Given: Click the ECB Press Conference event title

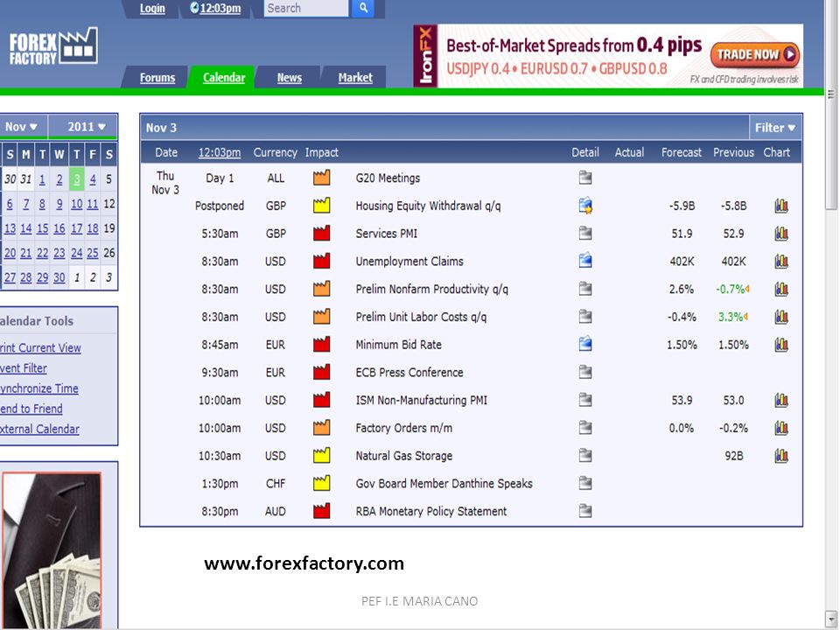Looking at the screenshot, I should coord(409,373).
